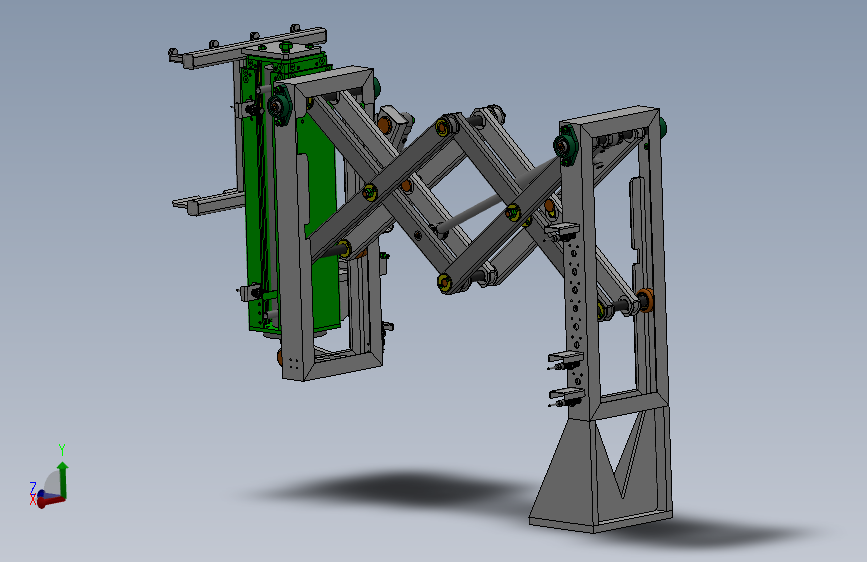
Task: Select the orange bearing on the right frame's side
Action: [x=645, y=300]
